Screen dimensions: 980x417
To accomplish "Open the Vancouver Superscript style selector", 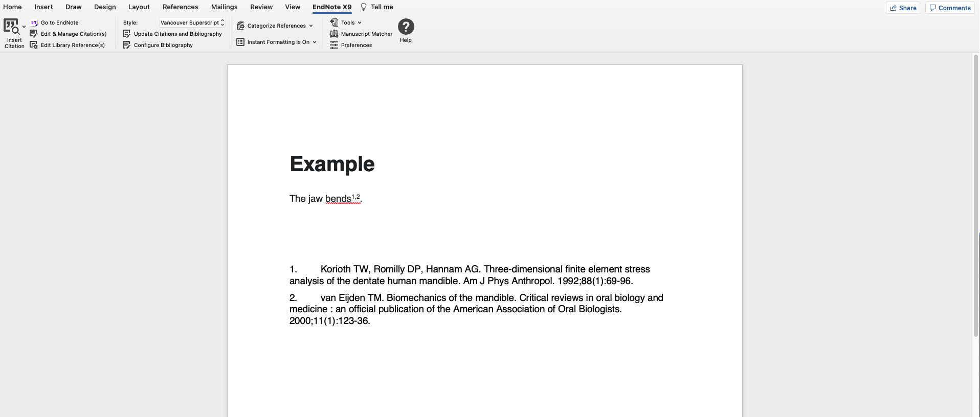I will click(x=192, y=22).
